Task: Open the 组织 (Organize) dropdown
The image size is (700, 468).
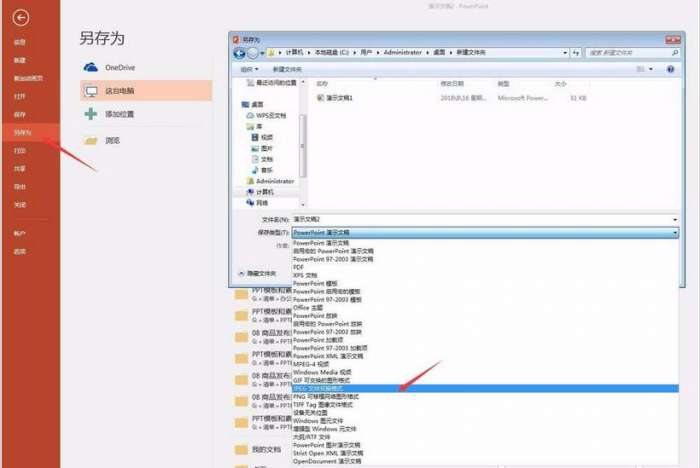Action: [x=249, y=69]
